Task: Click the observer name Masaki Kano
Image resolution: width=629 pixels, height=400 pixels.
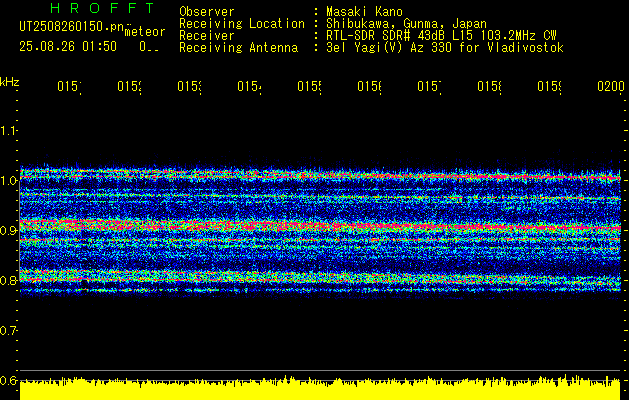Action: (x=364, y=11)
